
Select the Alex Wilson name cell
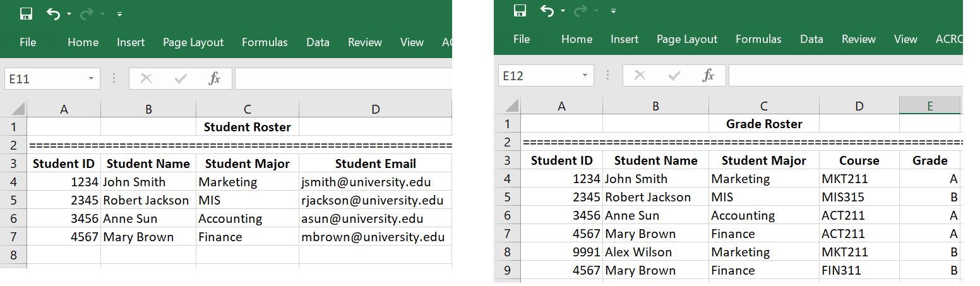(655, 252)
